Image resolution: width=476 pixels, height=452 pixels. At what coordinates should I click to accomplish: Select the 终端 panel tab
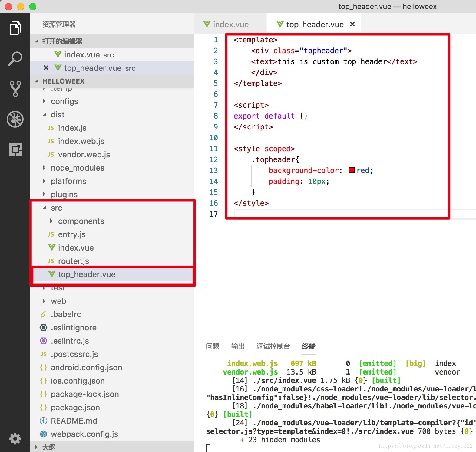click(309, 346)
